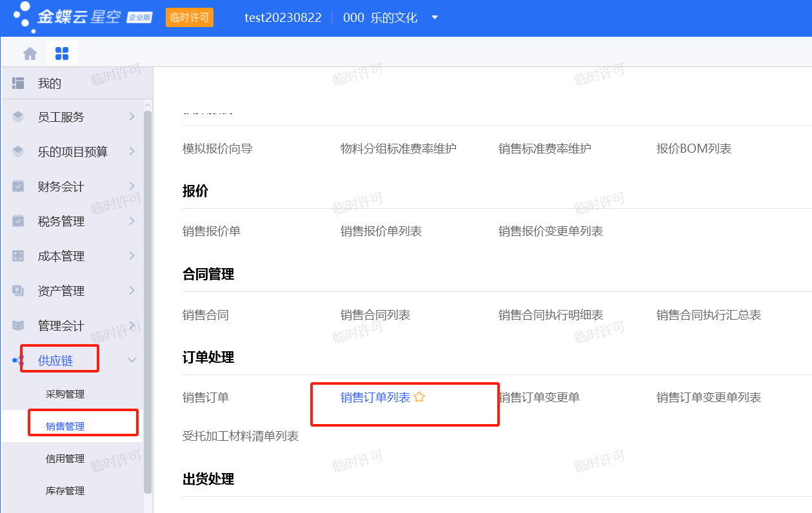Open the organization dropdown arrow
Image resolution: width=812 pixels, height=513 pixels.
click(435, 17)
